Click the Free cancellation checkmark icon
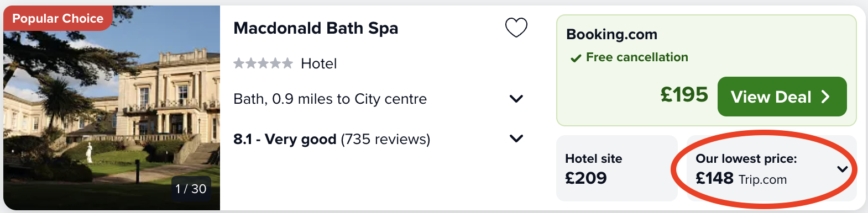This screenshot has width=868, height=213. [576, 58]
